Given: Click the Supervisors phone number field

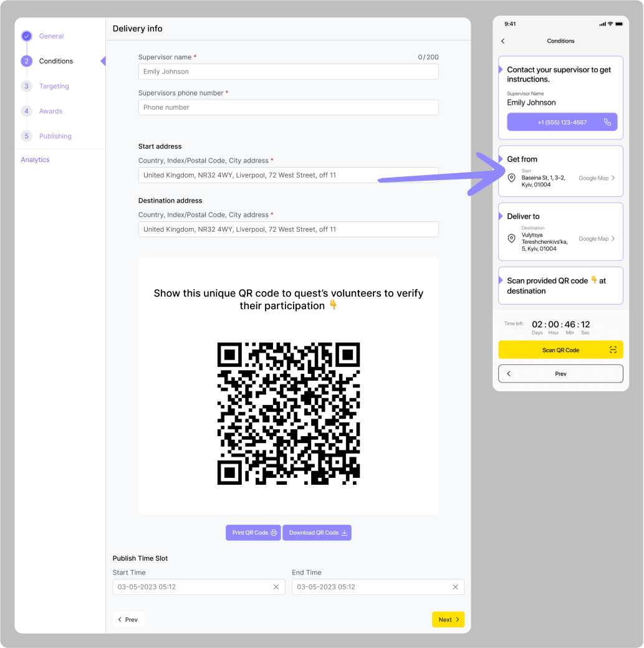Looking at the screenshot, I should [288, 107].
